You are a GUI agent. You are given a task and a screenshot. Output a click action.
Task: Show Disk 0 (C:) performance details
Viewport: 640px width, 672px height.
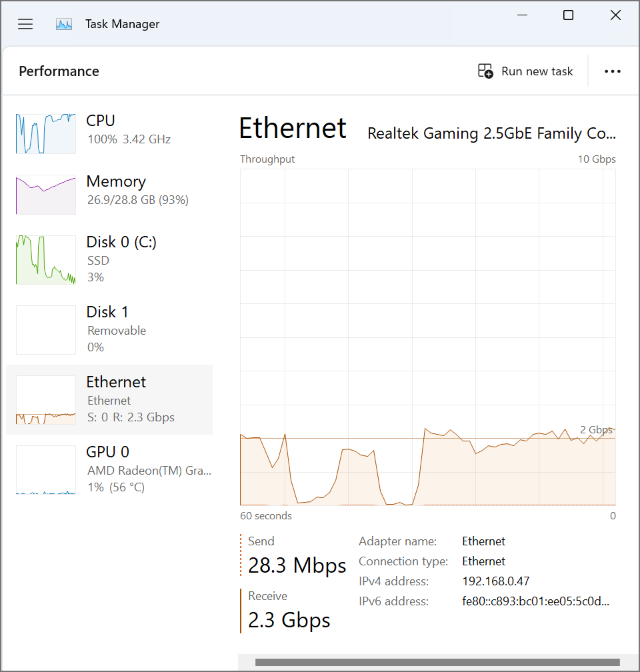[x=109, y=259]
